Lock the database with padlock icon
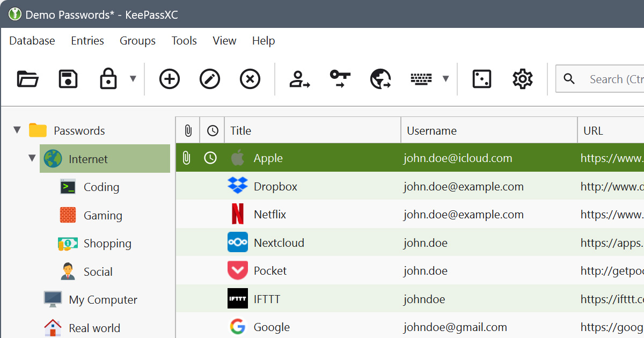The height and width of the screenshot is (338, 644). click(x=108, y=79)
